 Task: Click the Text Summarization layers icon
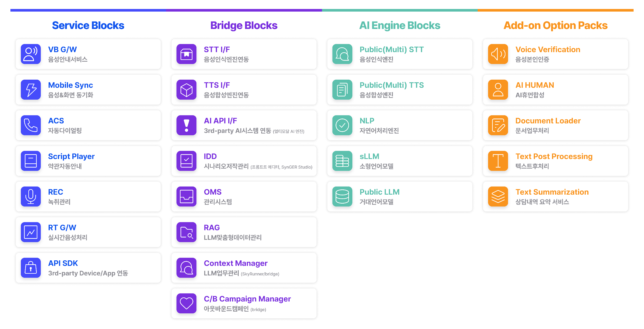498,196
